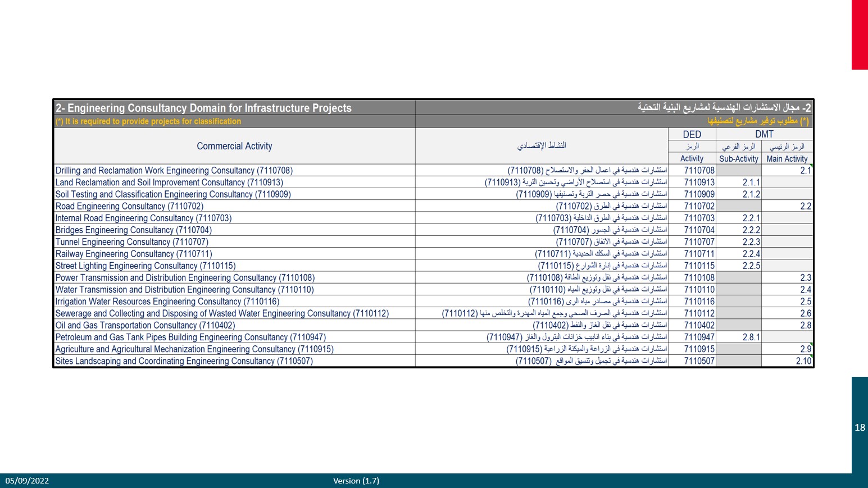Select English cell "Bridges Engineering Consultancy (7110704)"
The width and height of the screenshot is (868, 488).
[134, 230]
